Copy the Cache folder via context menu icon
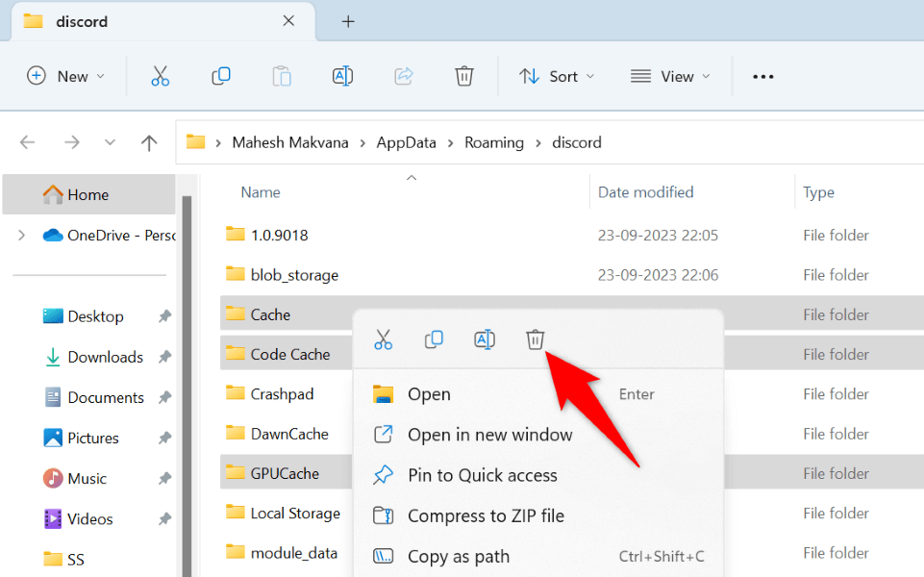Screen dimensions: 924x577 pyautogui.click(x=434, y=339)
